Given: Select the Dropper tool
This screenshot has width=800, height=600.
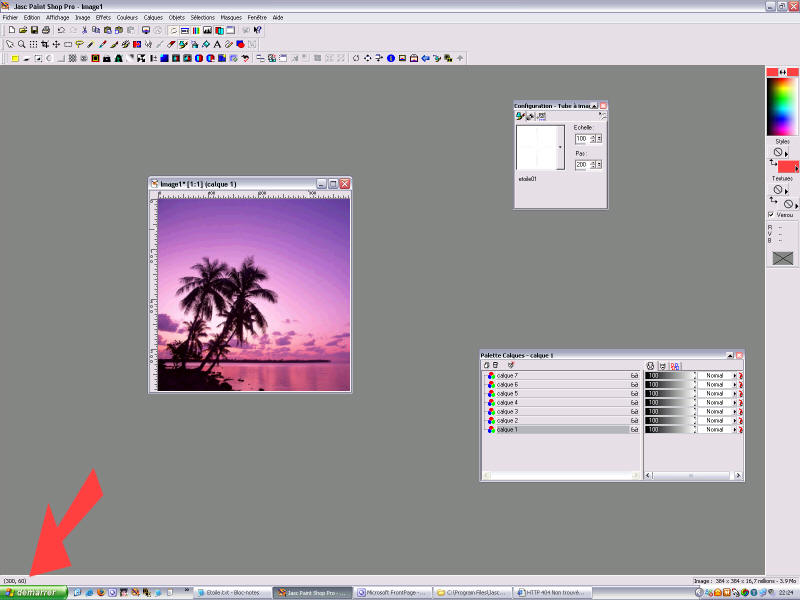Looking at the screenshot, I should (x=103, y=44).
